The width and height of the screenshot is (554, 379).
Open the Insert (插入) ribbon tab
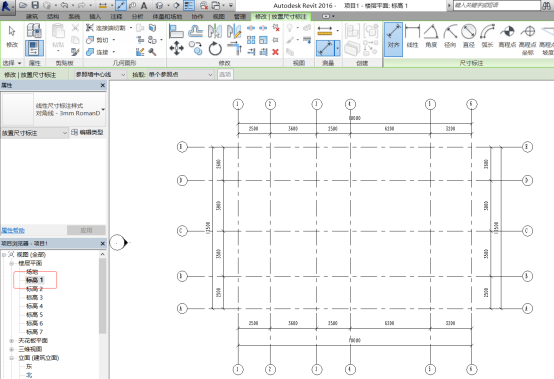click(95, 17)
